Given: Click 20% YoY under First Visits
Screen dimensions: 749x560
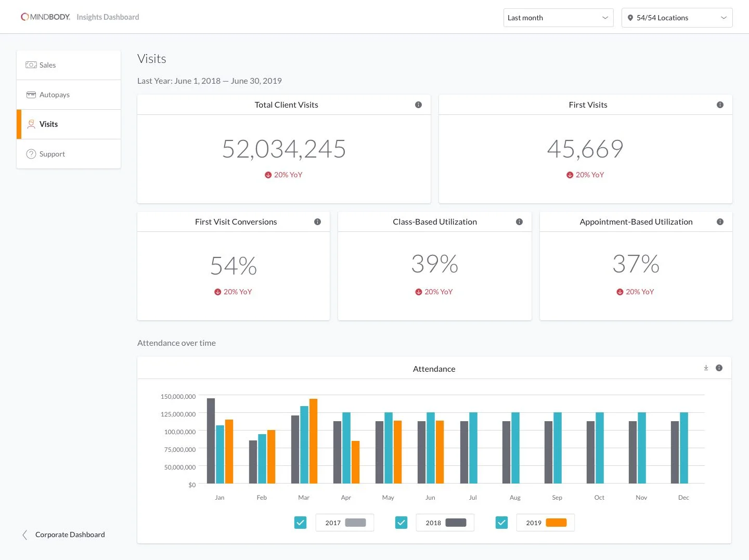Looking at the screenshot, I should click(x=590, y=175).
